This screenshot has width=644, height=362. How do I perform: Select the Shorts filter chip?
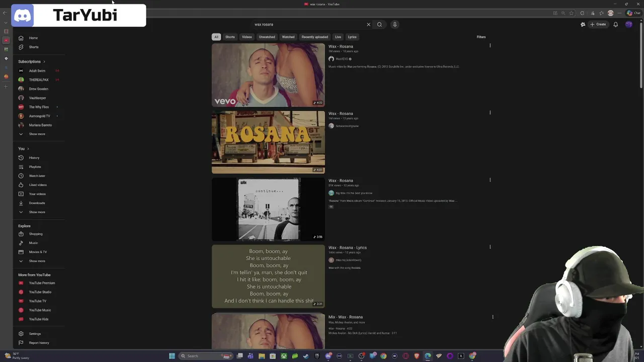click(230, 37)
